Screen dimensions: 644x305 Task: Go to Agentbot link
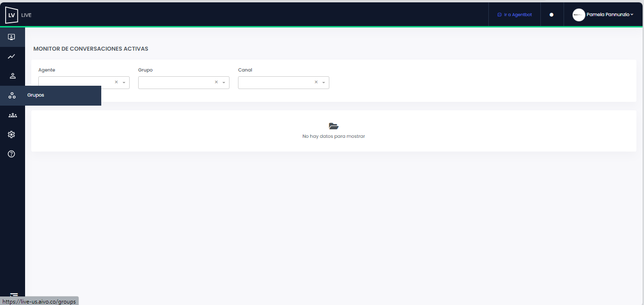[x=514, y=15]
